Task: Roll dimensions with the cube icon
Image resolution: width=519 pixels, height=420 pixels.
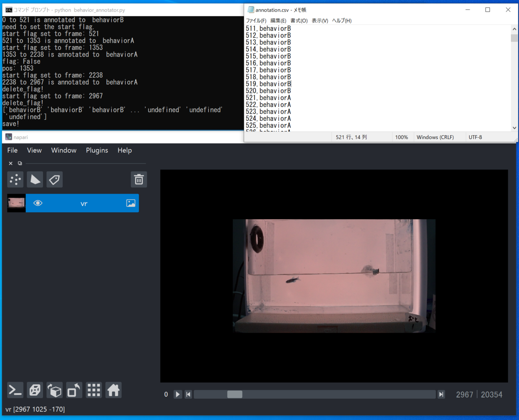Action: pyautogui.click(x=54, y=390)
